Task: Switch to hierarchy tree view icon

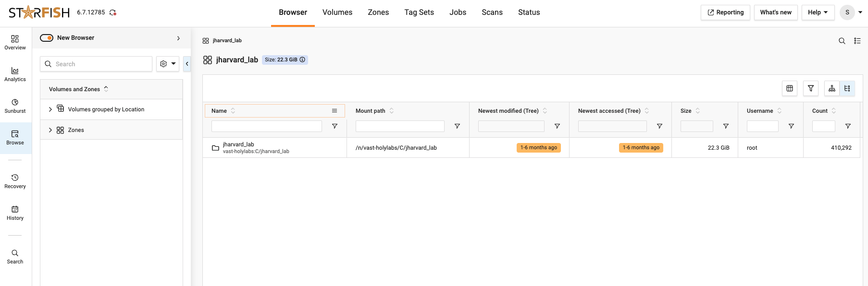Action: (x=832, y=88)
